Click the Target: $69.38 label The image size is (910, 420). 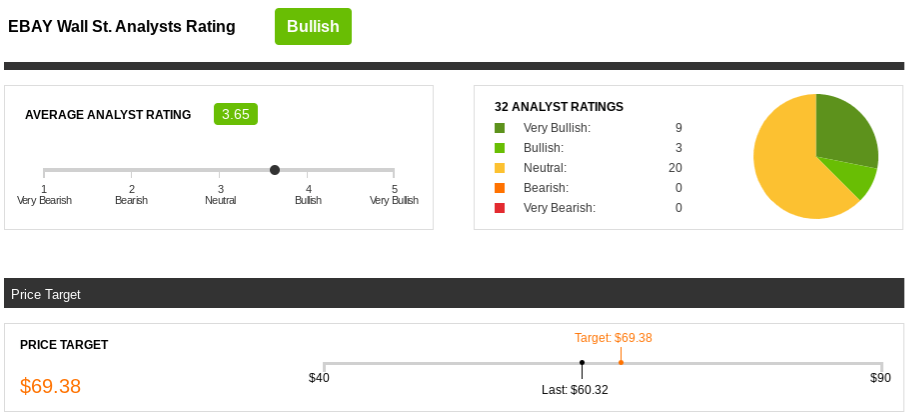click(x=613, y=338)
